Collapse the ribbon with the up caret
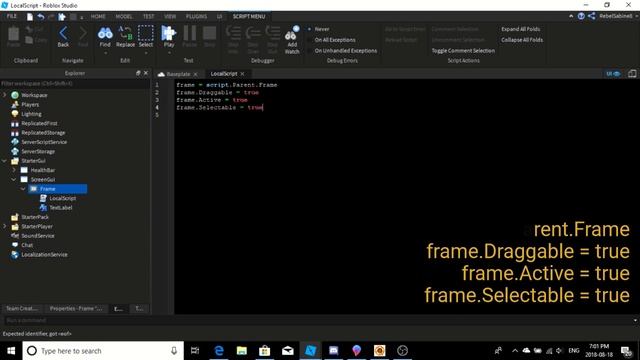The width and height of the screenshot is (640, 360). coord(571,16)
